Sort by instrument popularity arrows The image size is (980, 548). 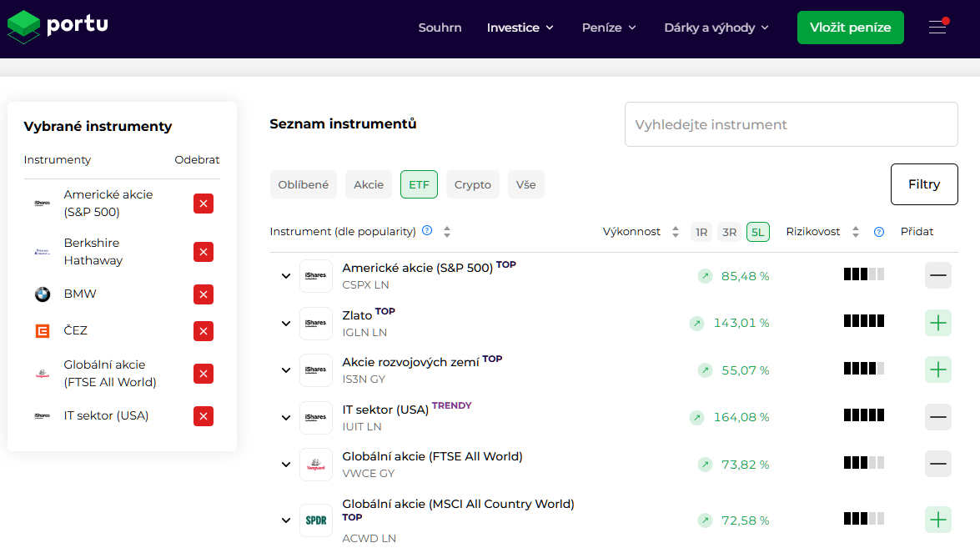pos(447,232)
